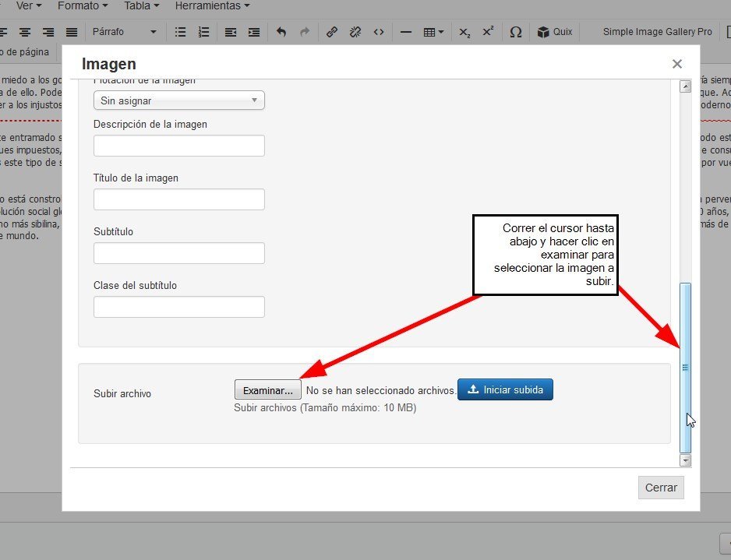
Task: Close the Imagen dialog with X
Action: (x=677, y=64)
